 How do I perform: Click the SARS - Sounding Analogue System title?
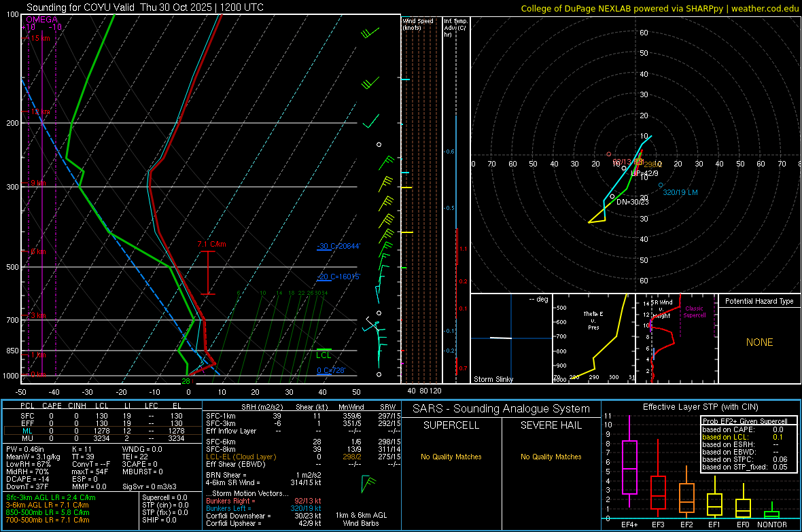pyautogui.click(x=502, y=409)
